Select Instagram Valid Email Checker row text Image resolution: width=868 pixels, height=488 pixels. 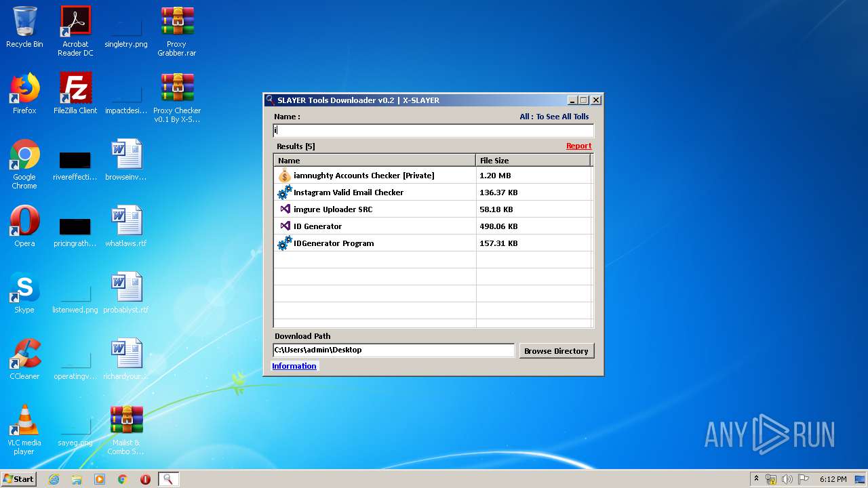(x=349, y=192)
